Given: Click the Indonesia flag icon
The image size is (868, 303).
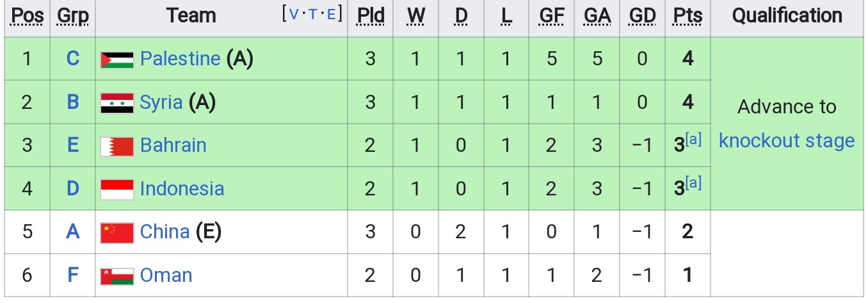Looking at the screenshot, I should tap(117, 189).
